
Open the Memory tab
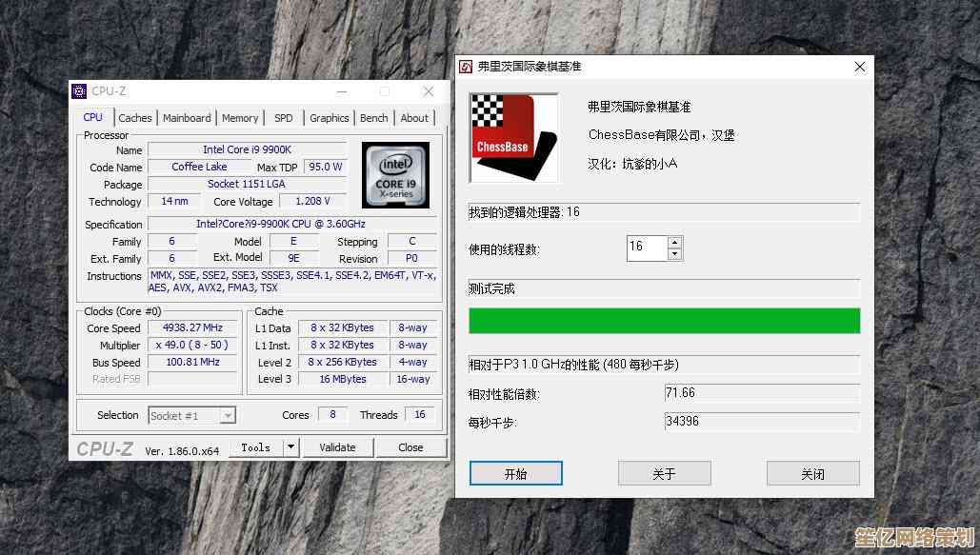pos(240,117)
